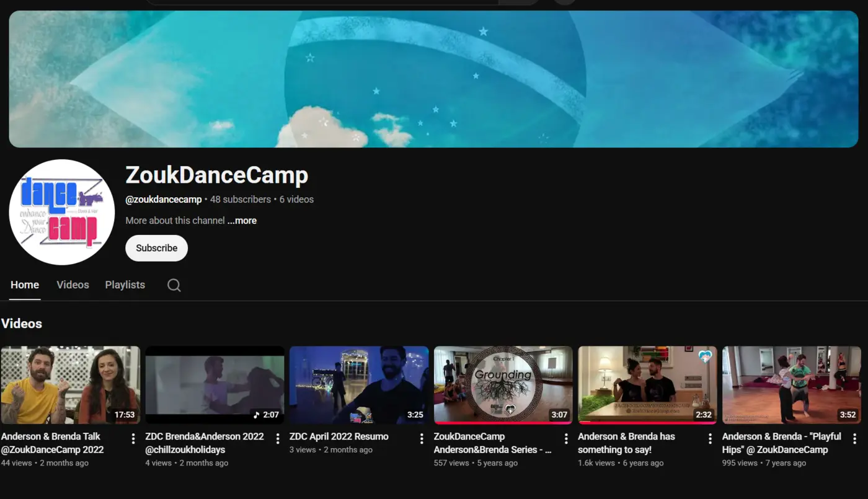Open the Videos section heading

tap(22, 324)
